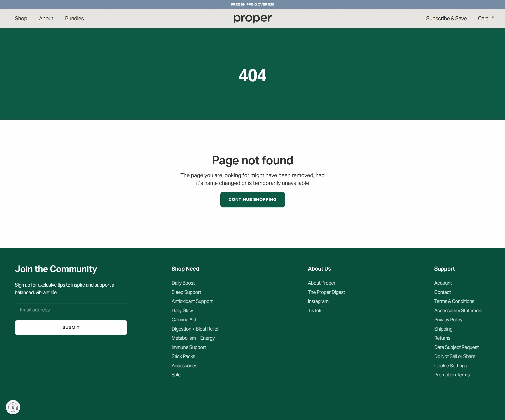Go to Sleep Support
This screenshot has width=505, height=420.
[x=186, y=292]
